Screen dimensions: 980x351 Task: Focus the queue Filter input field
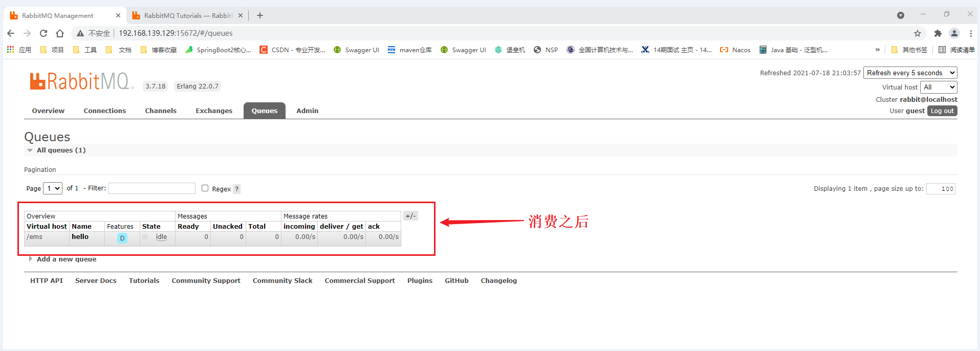152,188
